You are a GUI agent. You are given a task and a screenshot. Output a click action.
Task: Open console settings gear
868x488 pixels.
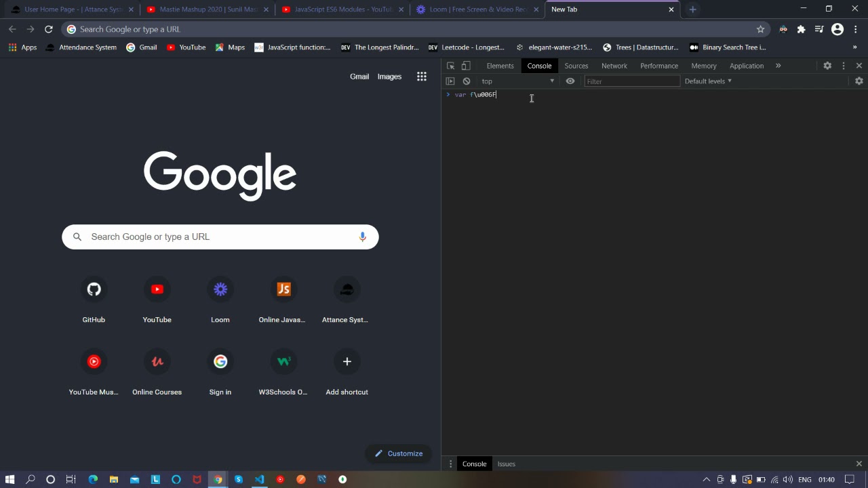click(859, 81)
